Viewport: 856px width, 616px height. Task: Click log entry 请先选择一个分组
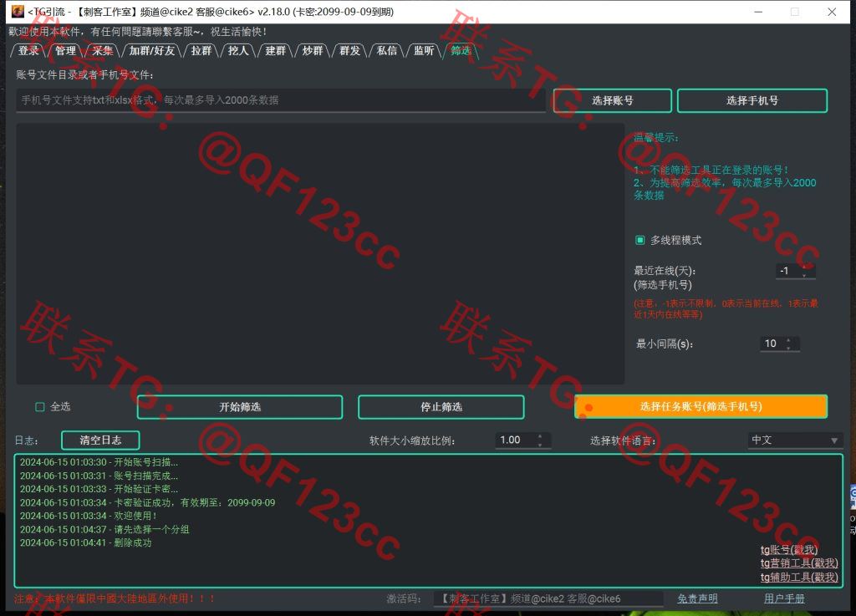[x=104, y=529]
